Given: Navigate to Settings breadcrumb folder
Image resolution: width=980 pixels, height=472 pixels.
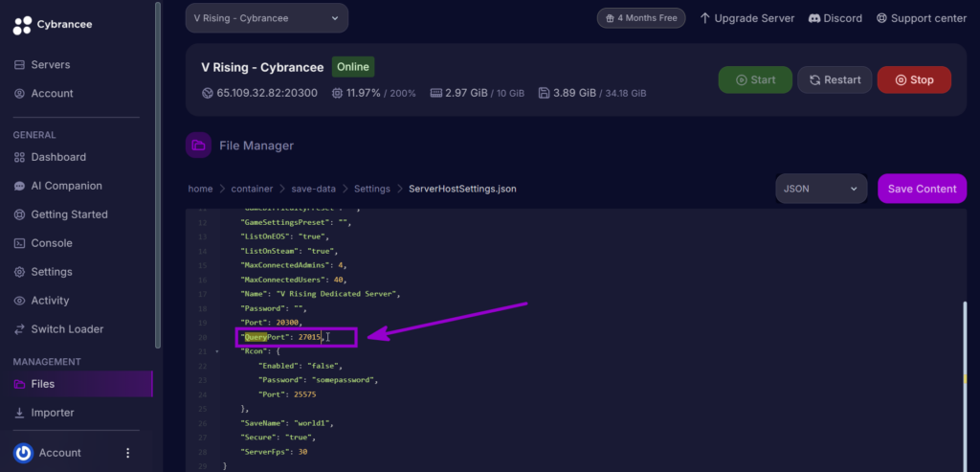Looking at the screenshot, I should (372, 189).
